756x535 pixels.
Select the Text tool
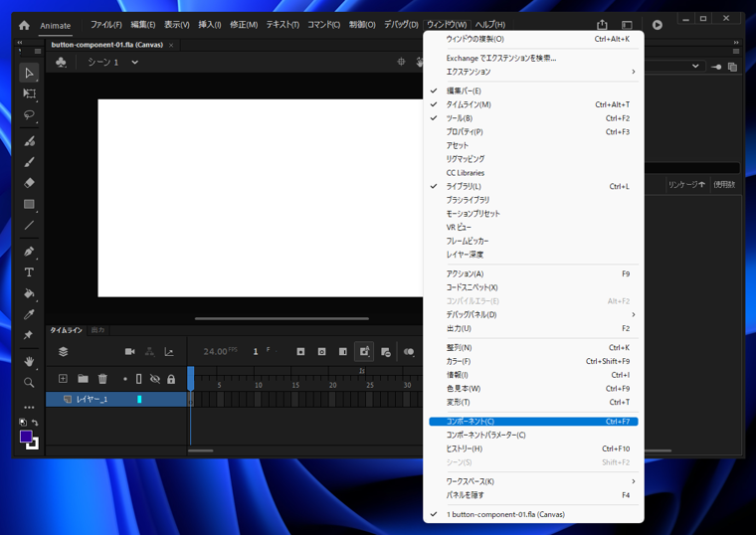point(29,272)
